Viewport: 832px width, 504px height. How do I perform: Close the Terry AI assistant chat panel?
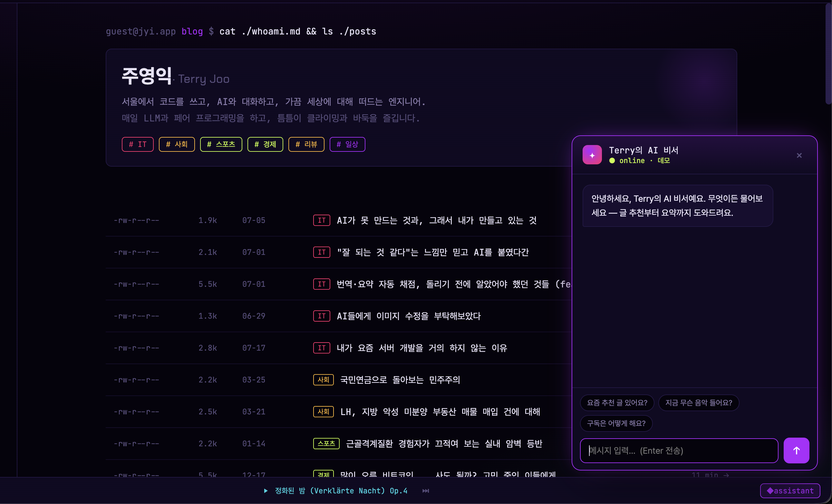click(x=799, y=155)
